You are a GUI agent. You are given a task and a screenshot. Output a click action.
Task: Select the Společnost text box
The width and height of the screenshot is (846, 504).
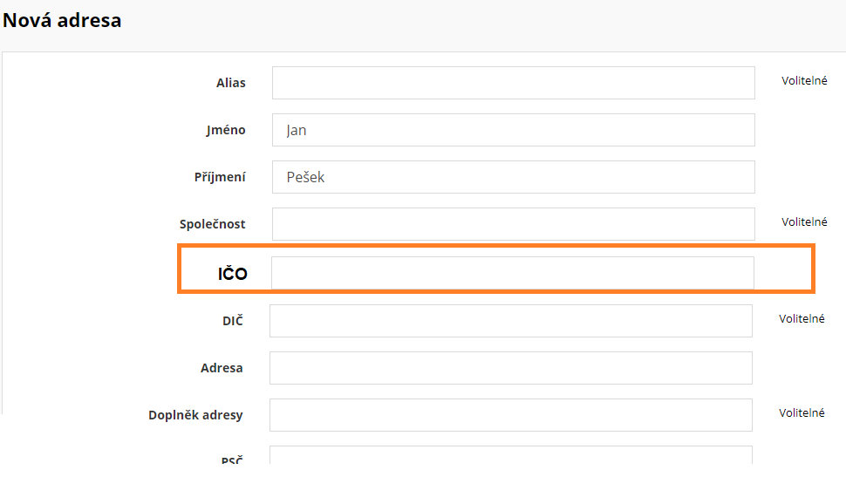click(x=513, y=224)
